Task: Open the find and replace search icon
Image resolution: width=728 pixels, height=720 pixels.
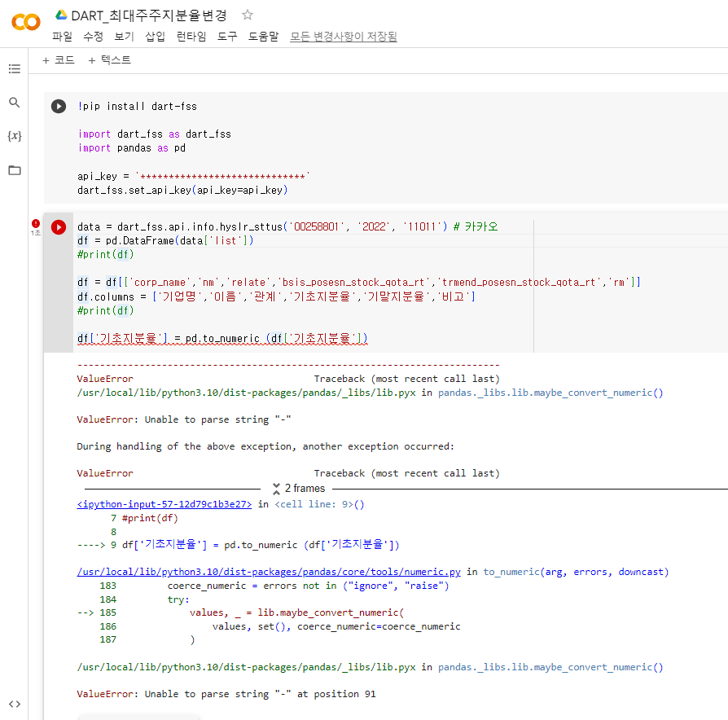Action: tap(15, 102)
